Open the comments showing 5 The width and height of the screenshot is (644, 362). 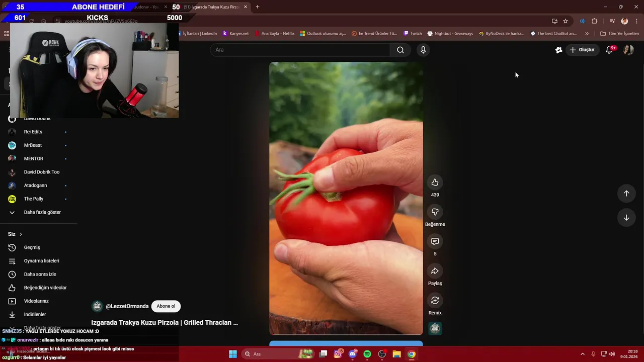point(435,241)
